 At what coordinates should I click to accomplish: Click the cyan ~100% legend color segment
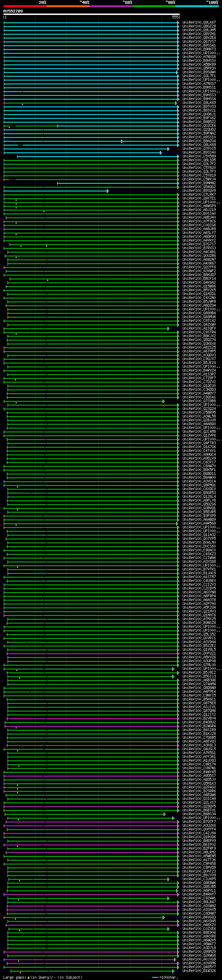[197, 6]
